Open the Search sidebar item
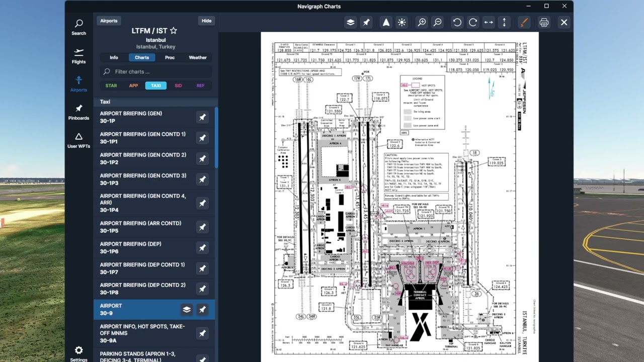 click(x=78, y=27)
